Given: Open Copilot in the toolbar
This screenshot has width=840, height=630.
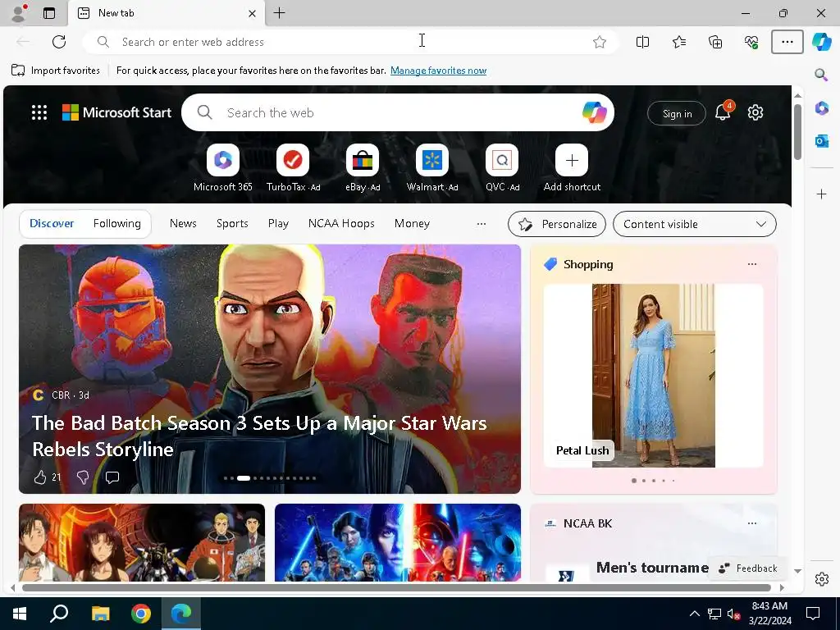Looking at the screenshot, I should coord(821,42).
